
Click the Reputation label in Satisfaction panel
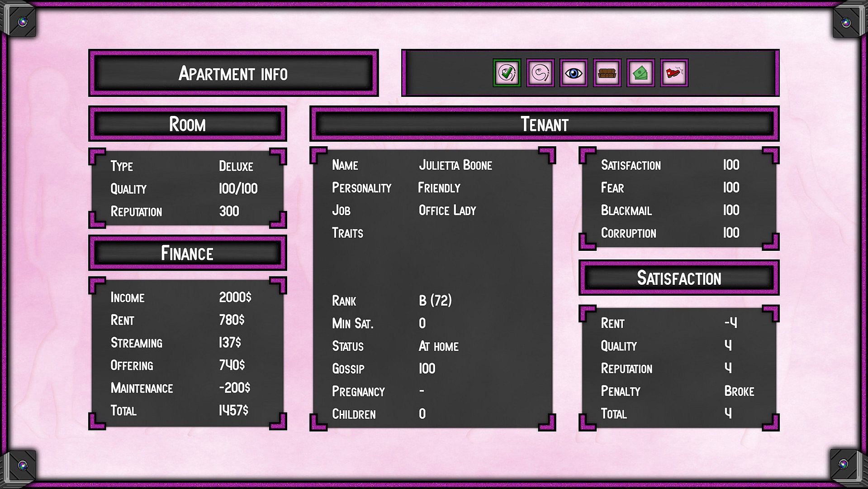coord(627,369)
